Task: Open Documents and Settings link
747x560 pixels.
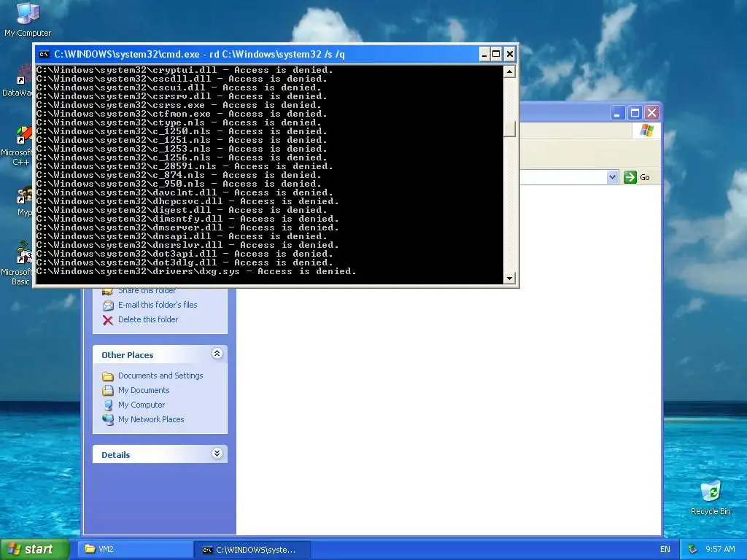Action: [x=160, y=376]
